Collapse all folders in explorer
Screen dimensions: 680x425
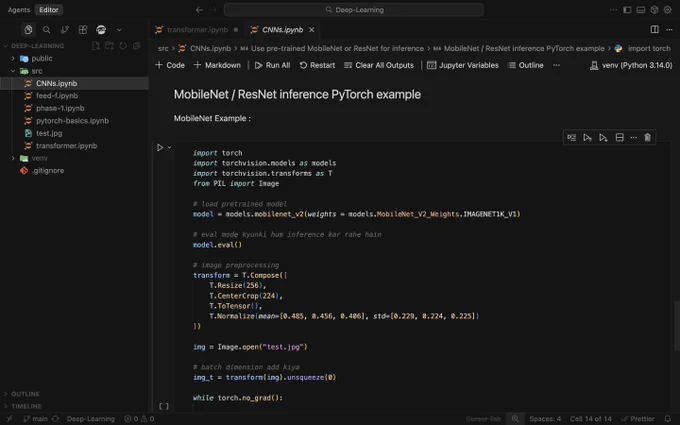click(x=137, y=46)
